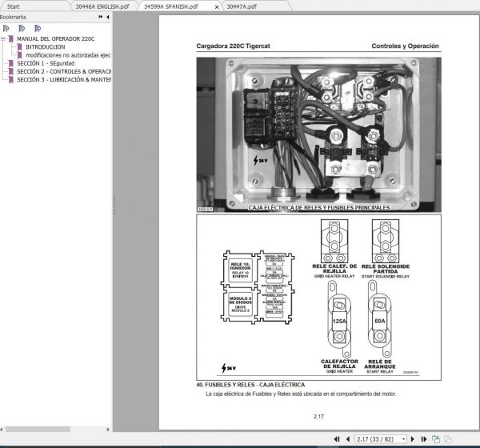Click the bookmarks horizontal scrollbar thumb
This screenshot has width=480, height=448.
tap(38, 430)
